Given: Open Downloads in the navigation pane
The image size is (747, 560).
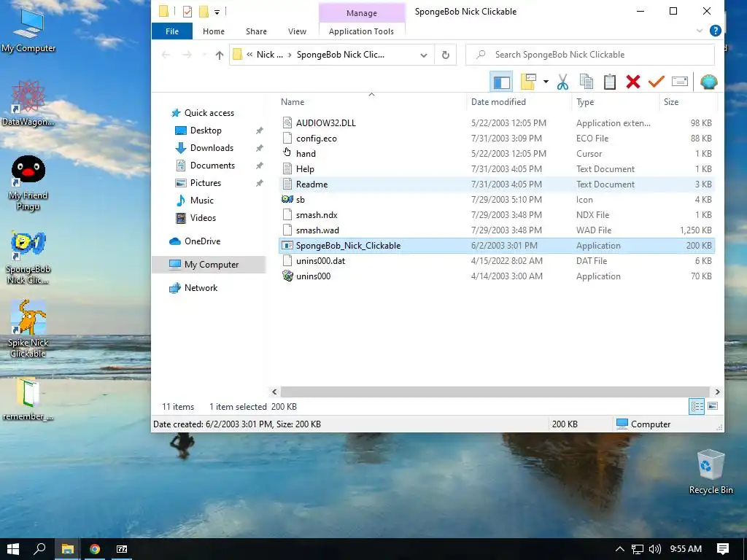Looking at the screenshot, I should coord(212,148).
